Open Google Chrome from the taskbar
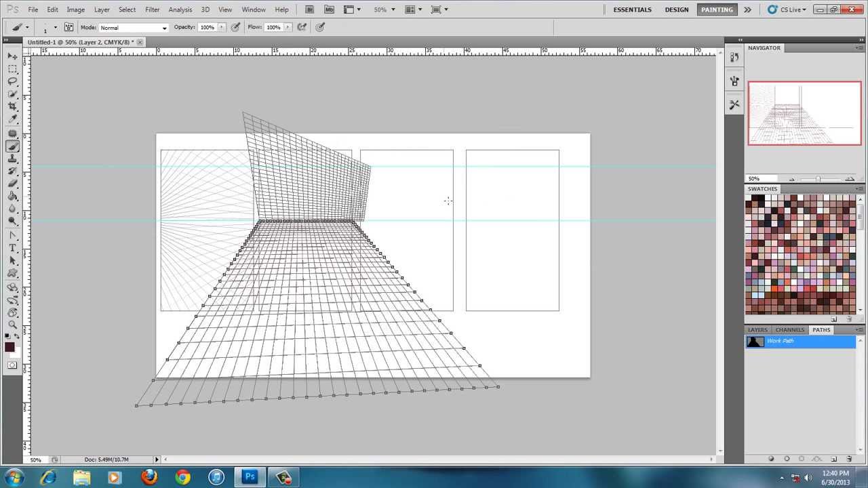This screenshot has height=488, width=868. 182,477
